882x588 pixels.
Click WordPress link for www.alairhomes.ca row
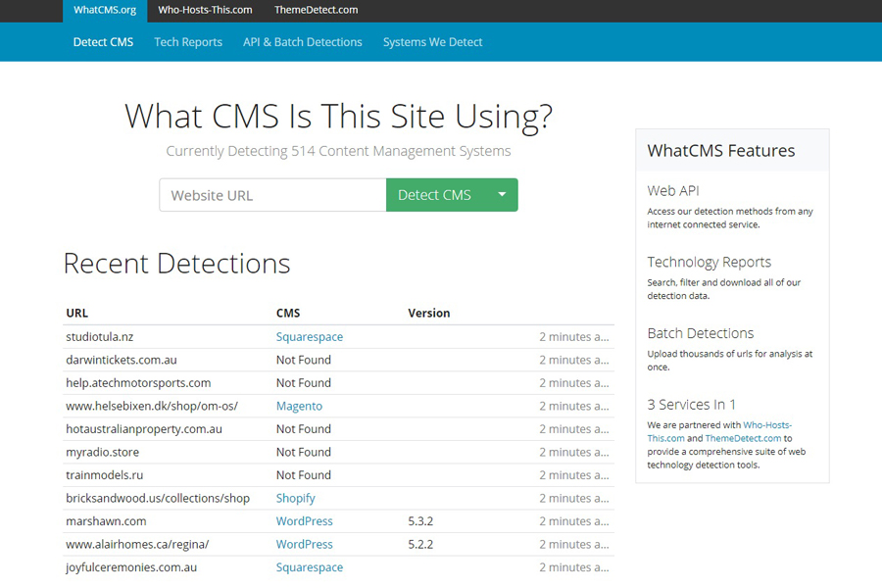click(304, 544)
